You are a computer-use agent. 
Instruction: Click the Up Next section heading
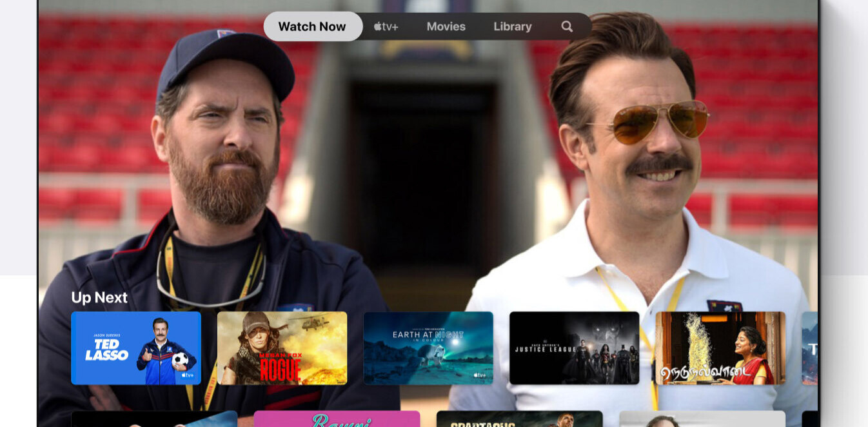99,297
